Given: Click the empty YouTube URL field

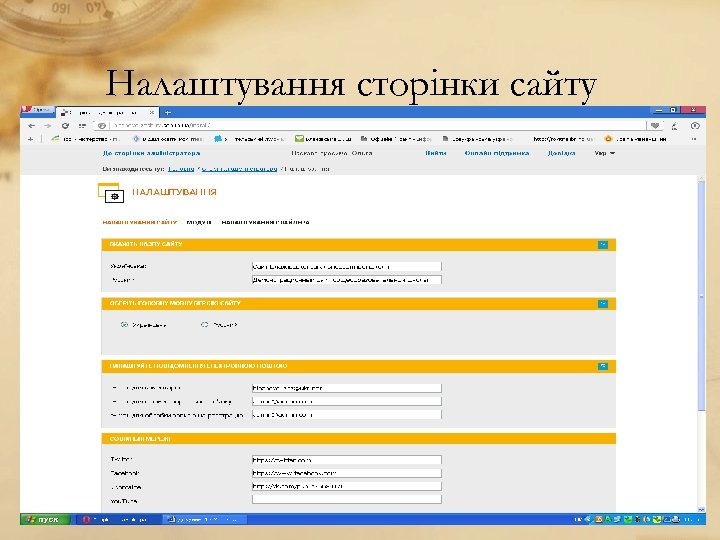Looking at the screenshot, I should click(347, 500).
